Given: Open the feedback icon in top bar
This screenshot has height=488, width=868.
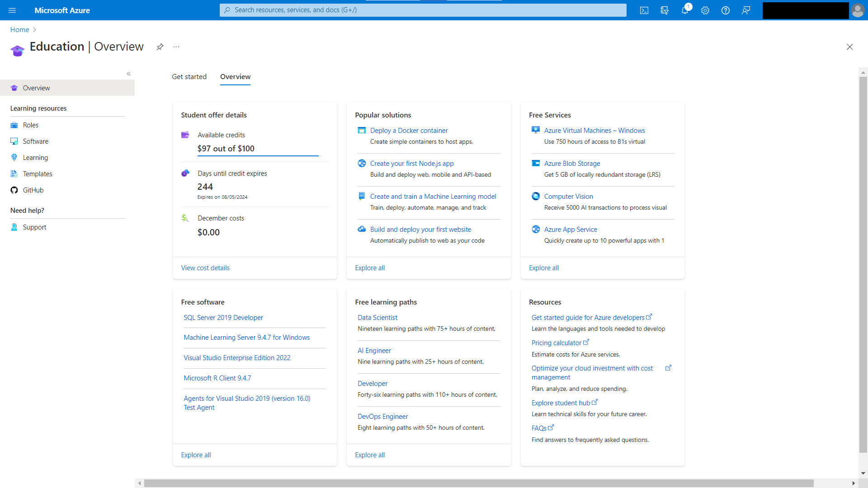Looking at the screenshot, I should [x=746, y=10].
